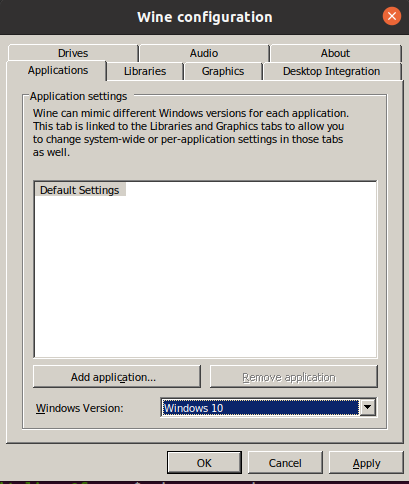409x484 pixels.
Task: Select the Applications tab
Action: (x=58, y=70)
